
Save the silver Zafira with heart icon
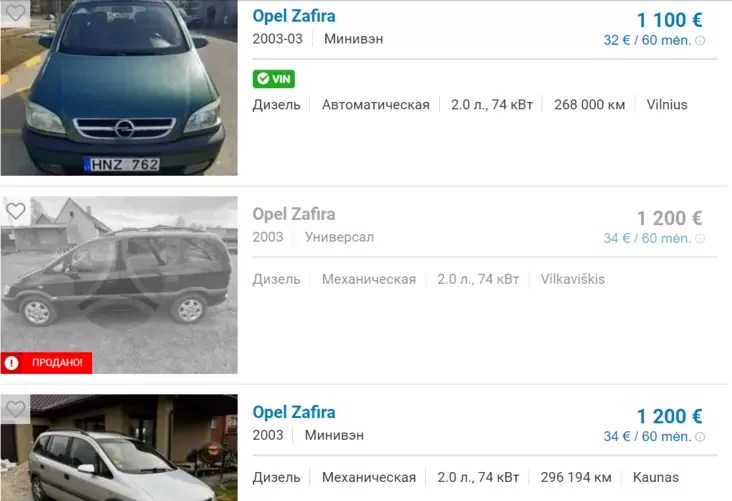(x=15, y=409)
